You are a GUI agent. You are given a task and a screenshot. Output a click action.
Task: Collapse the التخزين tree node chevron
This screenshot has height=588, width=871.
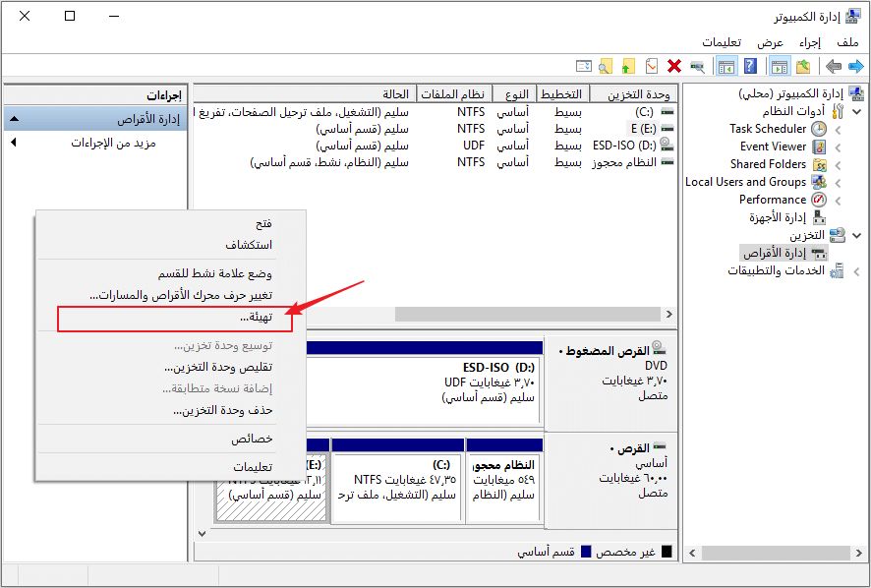857,236
